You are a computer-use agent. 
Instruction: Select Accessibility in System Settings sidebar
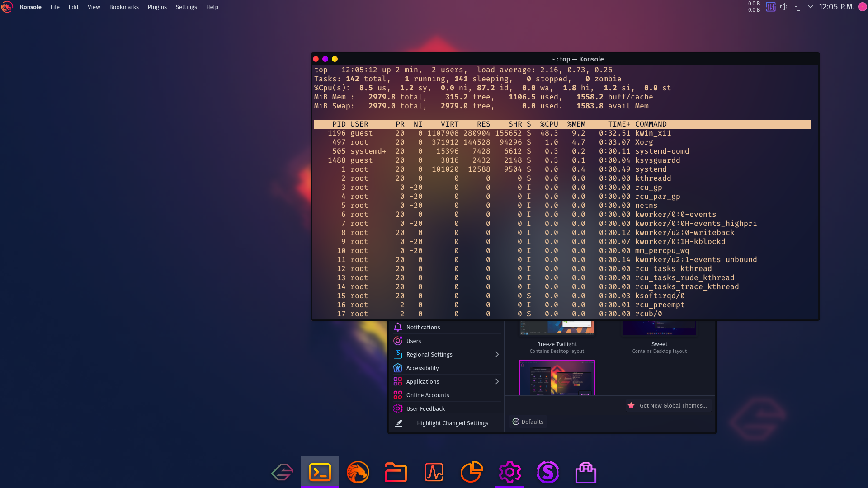(x=448, y=368)
